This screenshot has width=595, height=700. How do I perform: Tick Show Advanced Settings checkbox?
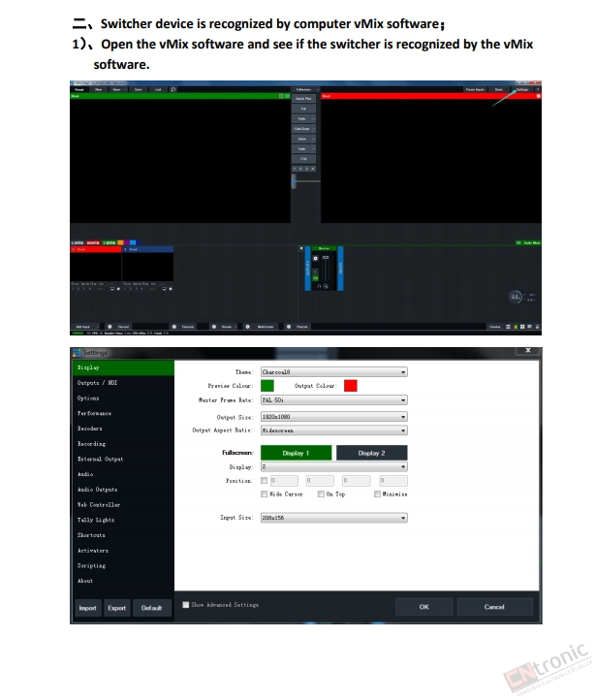[x=186, y=605]
